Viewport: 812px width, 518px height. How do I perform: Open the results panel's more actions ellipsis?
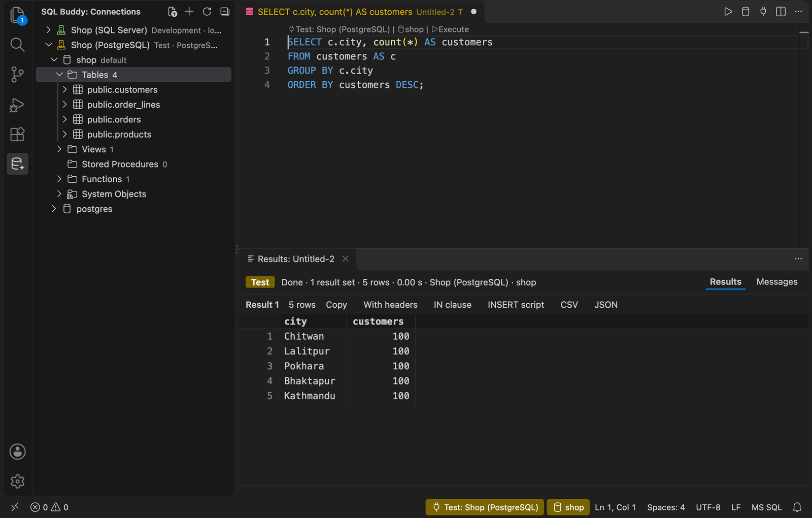point(798,258)
